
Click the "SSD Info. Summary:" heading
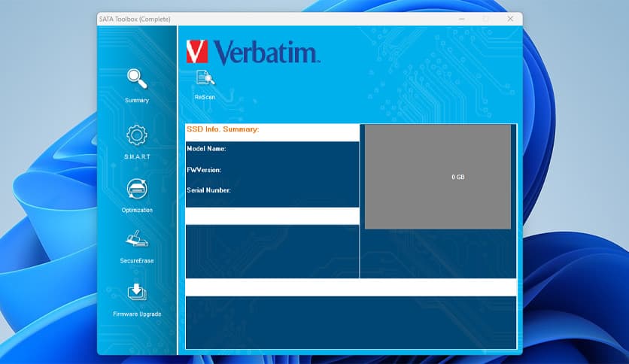coord(223,129)
